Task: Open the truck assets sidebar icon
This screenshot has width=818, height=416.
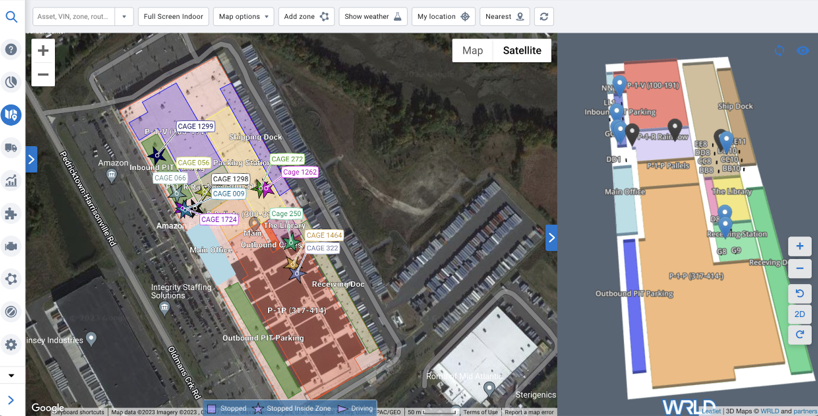Action: click(x=11, y=148)
